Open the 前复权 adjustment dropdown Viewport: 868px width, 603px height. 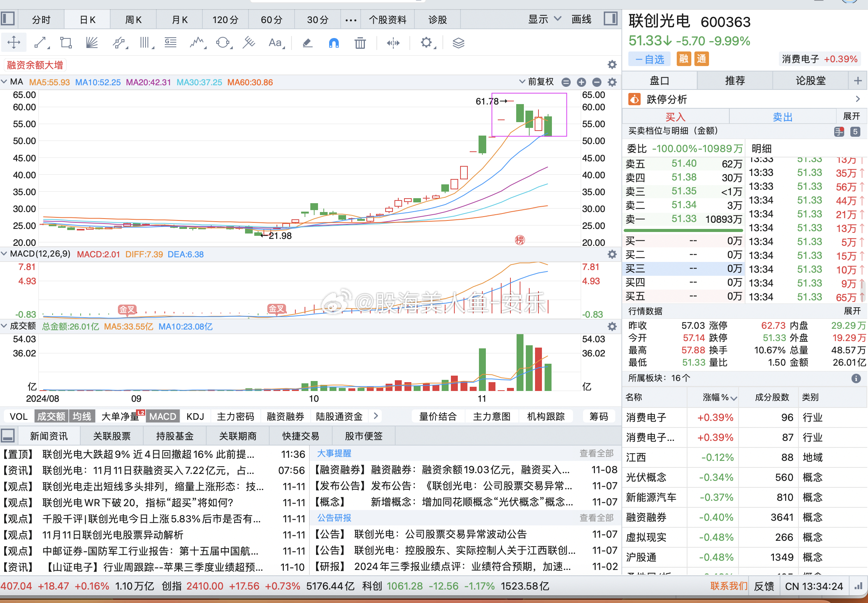tap(537, 81)
